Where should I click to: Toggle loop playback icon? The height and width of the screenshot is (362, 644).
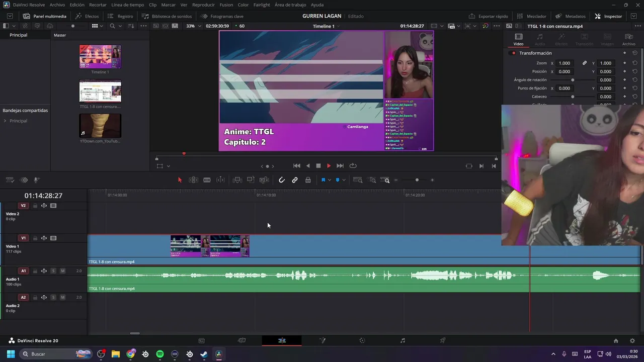tap(353, 166)
